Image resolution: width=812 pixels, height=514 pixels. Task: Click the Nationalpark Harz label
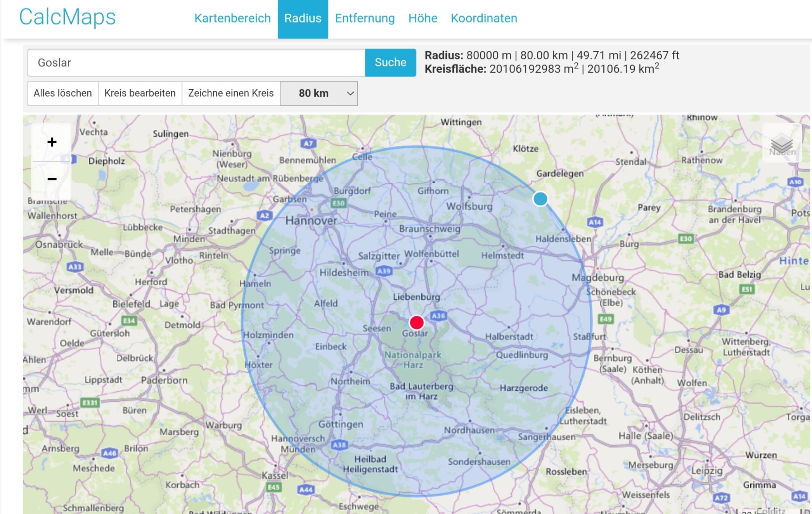(413, 360)
